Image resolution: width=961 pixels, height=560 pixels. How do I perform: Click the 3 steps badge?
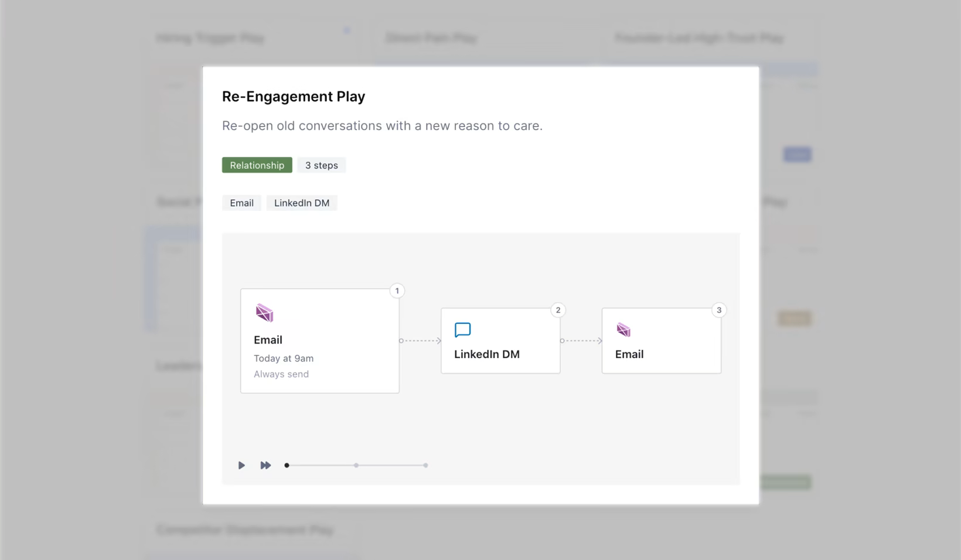(x=322, y=165)
